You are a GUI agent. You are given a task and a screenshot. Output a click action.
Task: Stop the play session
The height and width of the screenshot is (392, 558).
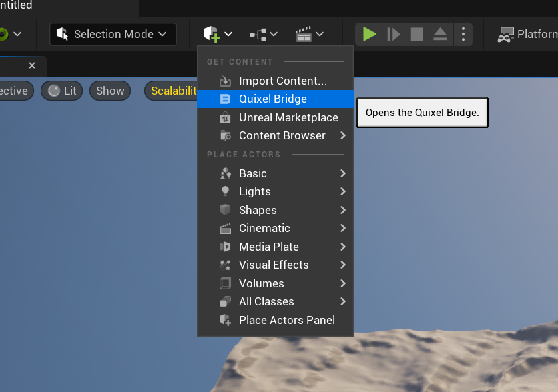[416, 35]
